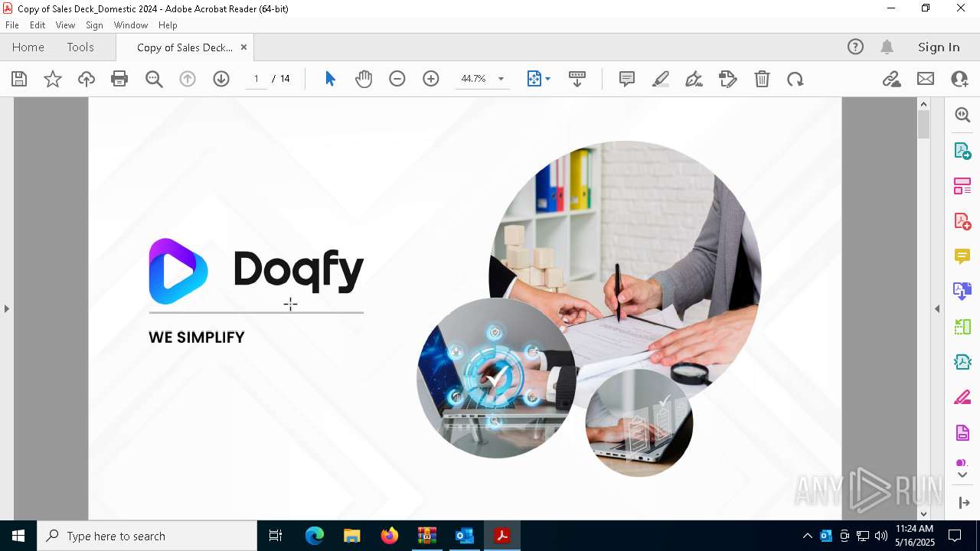Share a link to the file
Screen dimensions: 980x551
pos(891,79)
